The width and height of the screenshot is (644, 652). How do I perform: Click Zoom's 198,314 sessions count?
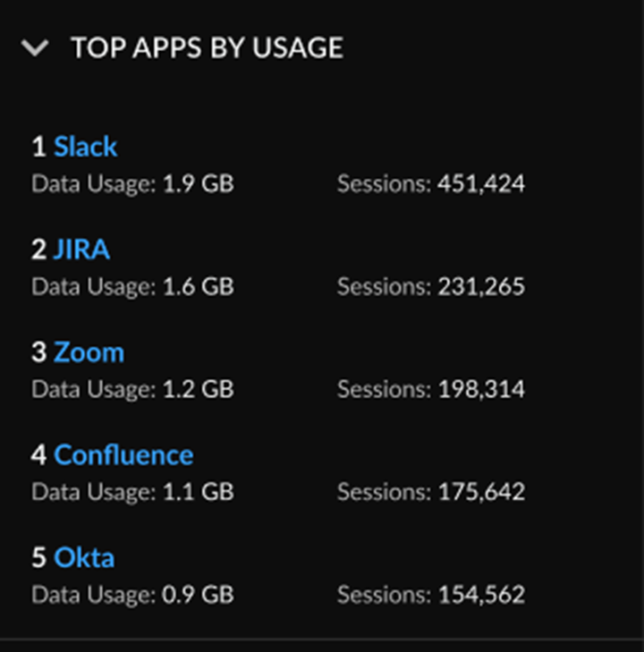pyautogui.click(x=480, y=390)
